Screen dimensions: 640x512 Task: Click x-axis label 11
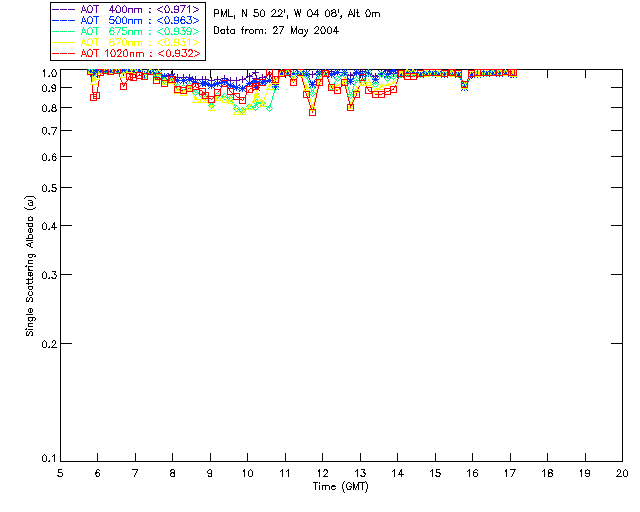(x=285, y=473)
